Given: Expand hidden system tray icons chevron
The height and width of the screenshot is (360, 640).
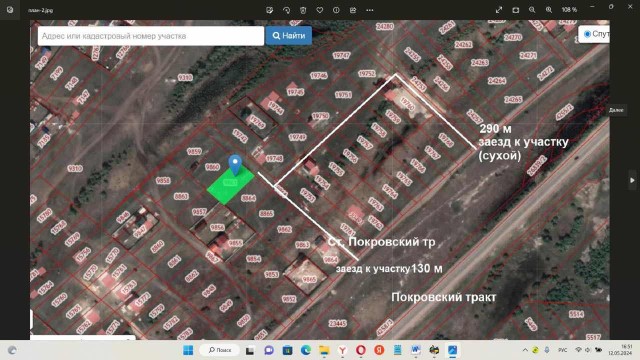Looking at the screenshot, I should (525, 350).
